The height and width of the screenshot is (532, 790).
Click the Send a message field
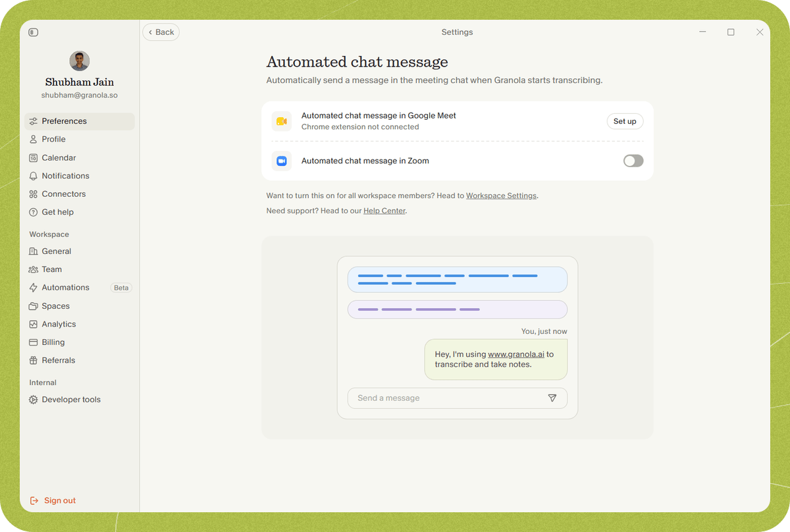(458, 398)
